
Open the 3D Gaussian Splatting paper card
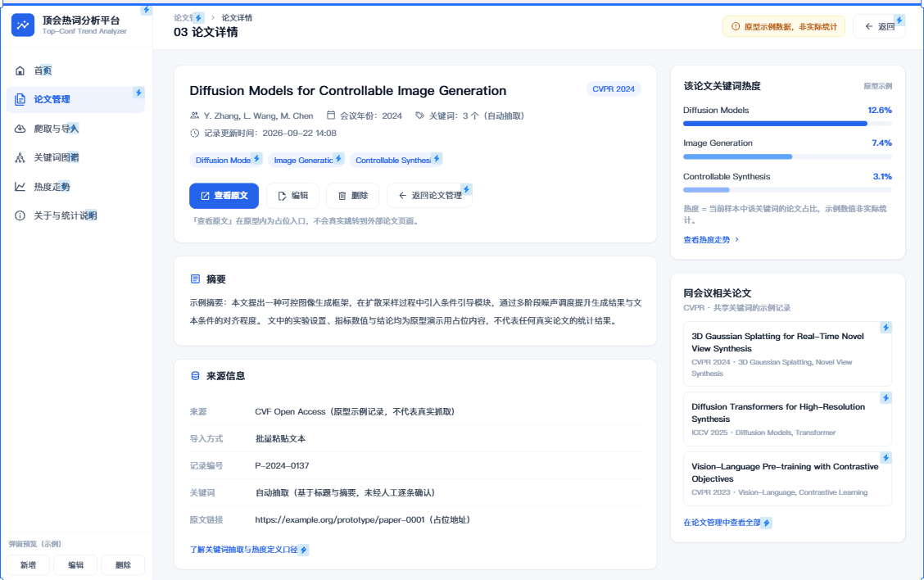(x=787, y=354)
